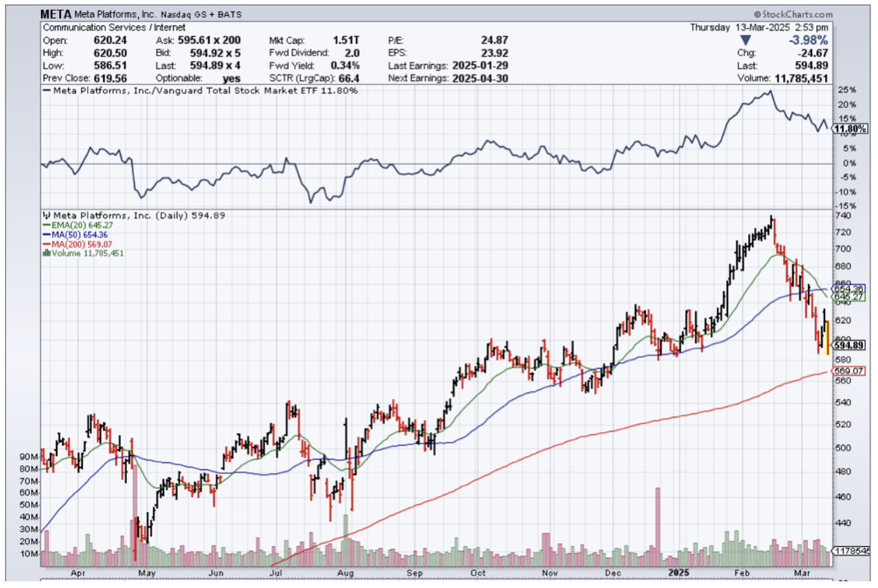This screenshot has height=588, width=878.
Task: Click the SCTR (LrgCap) value 66.4
Action: pos(349,78)
